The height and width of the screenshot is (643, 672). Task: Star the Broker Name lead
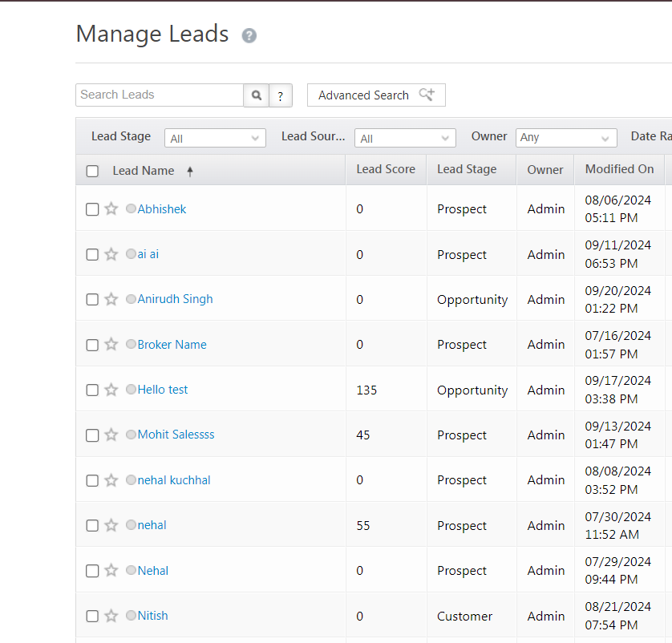coord(111,345)
